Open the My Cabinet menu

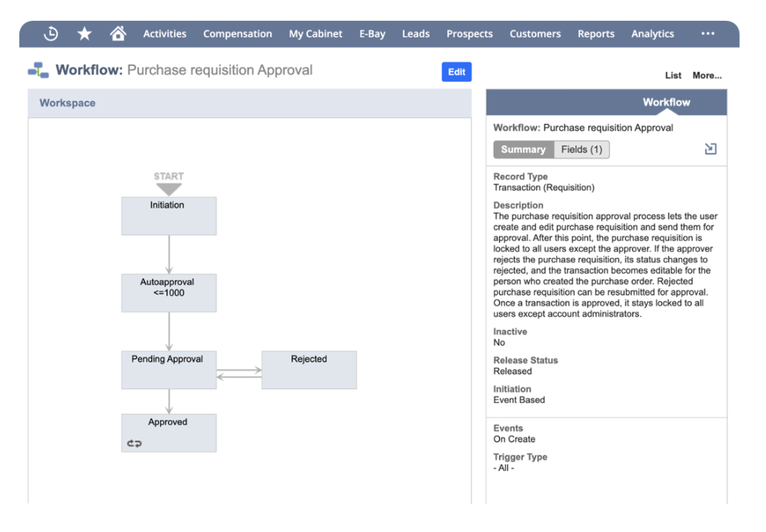pos(315,33)
